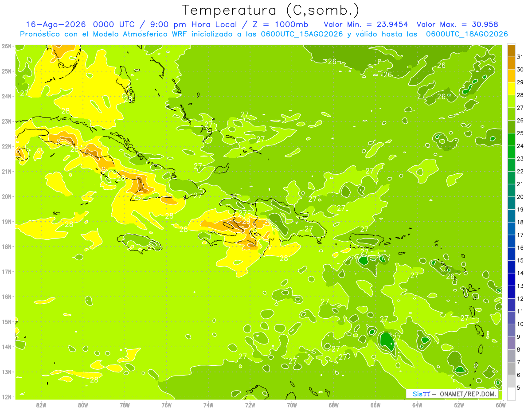Image resolution: width=532 pixels, height=411 pixels.
Task: Select the dark orange swatch above 31
Action: 511,50
